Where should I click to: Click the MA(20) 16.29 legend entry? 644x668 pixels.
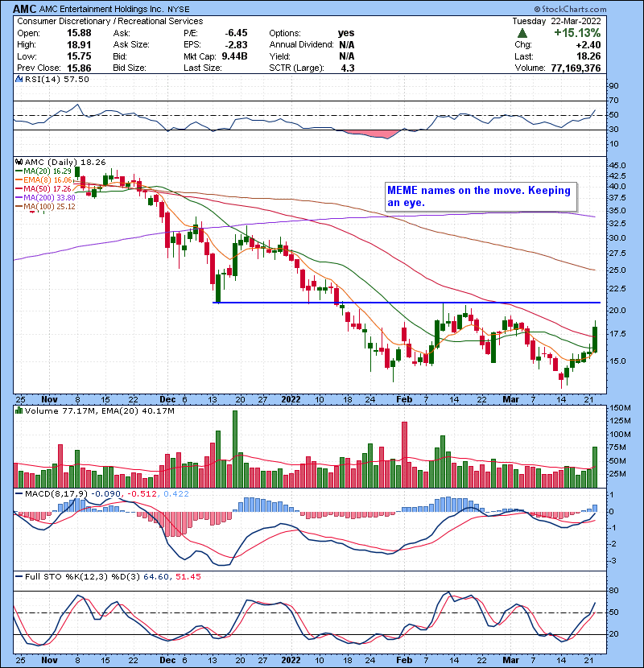[x=44, y=171]
